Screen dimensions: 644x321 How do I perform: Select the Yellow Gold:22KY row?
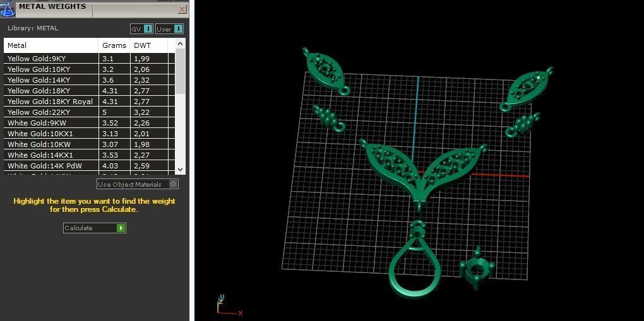click(89, 112)
